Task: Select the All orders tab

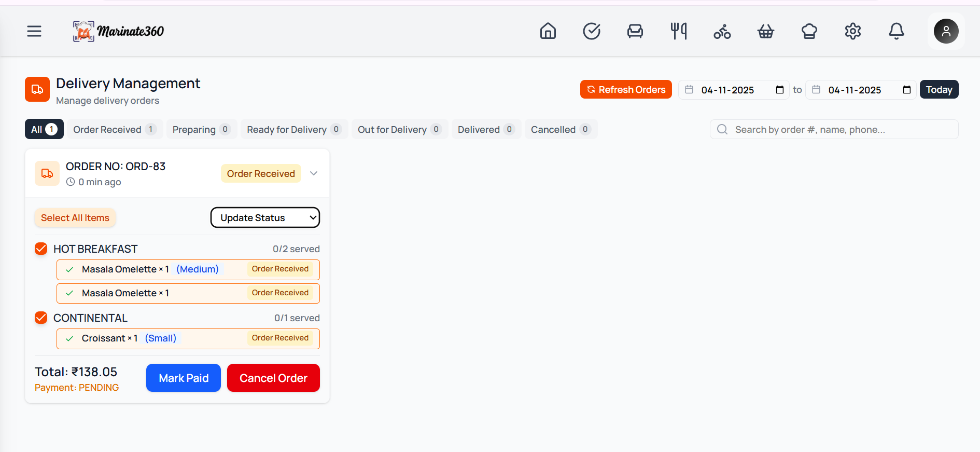Action: click(44, 129)
